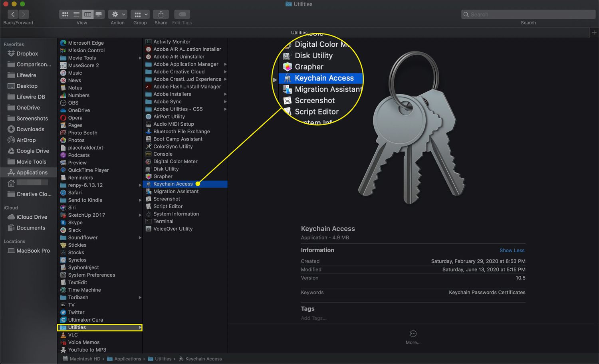Viewport: 599px width, 364px height.
Task: Click the Share toolbar button
Action: click(x=161, y=14)
